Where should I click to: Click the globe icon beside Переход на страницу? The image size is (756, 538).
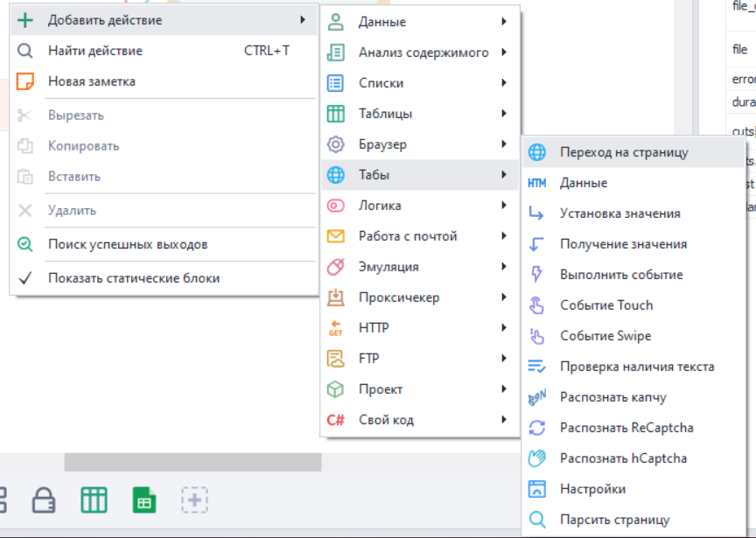[x=536, y=152]
